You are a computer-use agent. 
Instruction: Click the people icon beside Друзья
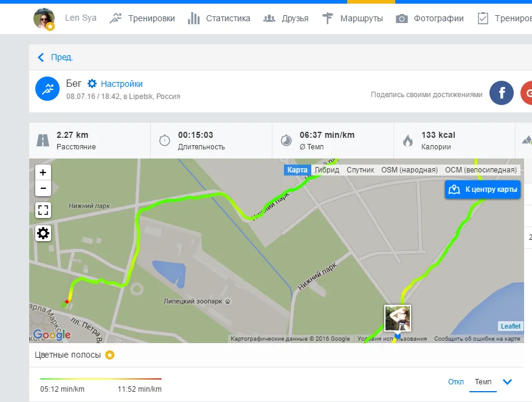pos(269,18)
